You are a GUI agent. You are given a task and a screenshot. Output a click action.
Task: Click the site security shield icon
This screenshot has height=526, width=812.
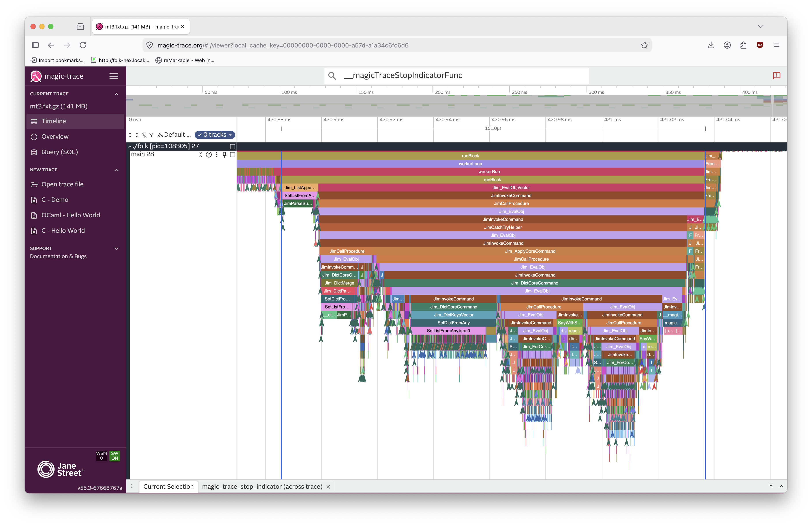[x=149, y=45]
